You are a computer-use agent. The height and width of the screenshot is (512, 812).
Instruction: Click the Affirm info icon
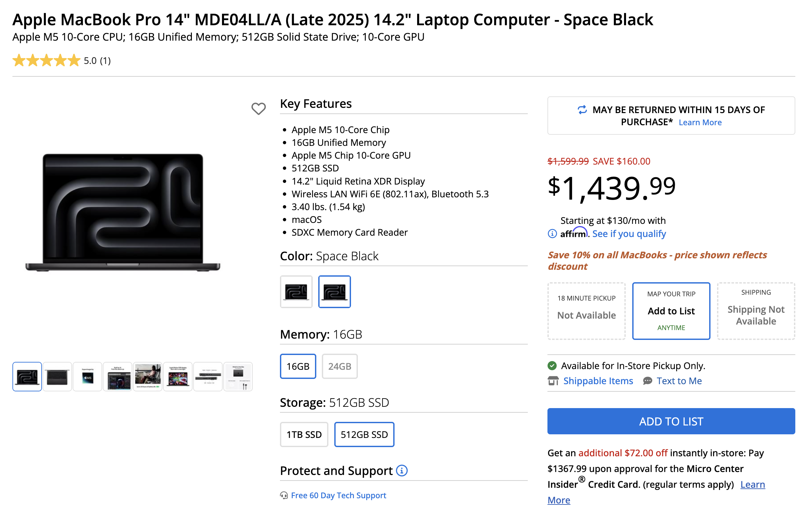point(552,234)
